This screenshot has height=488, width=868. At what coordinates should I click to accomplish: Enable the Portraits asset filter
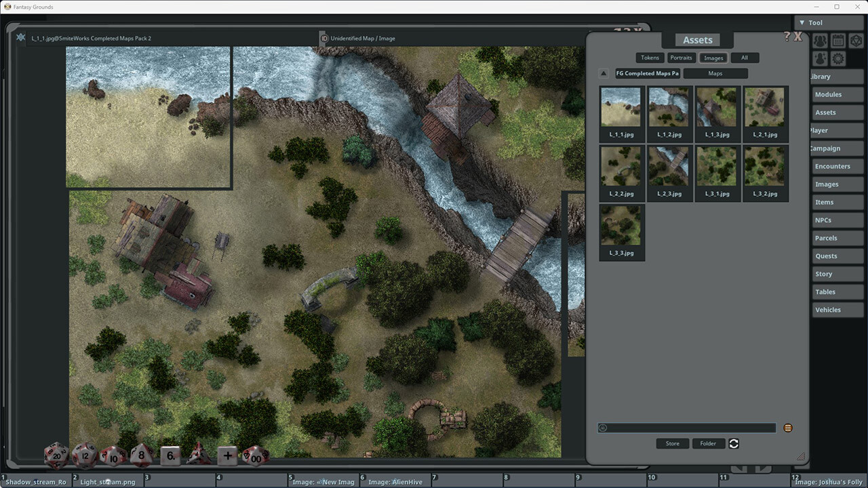(x=681, y=58)
